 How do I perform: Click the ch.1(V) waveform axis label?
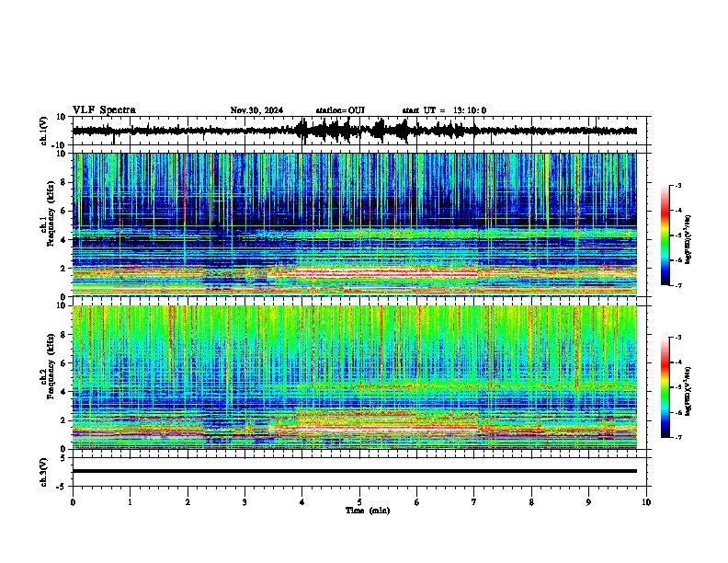click(x=44, y=131)
